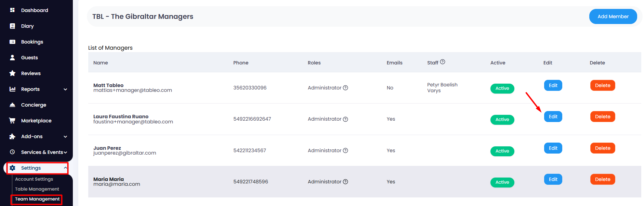Delete Juan Perez from managers list

[x=603, y=148]
